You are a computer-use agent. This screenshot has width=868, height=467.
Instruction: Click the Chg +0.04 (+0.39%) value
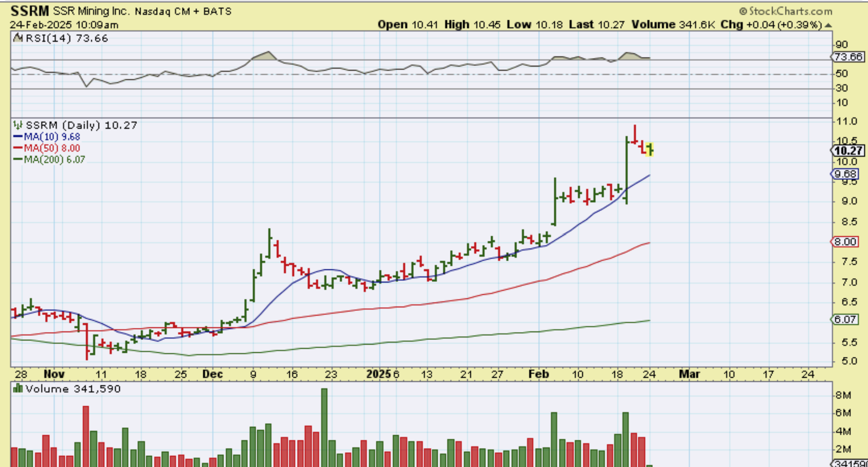(771, 25)
